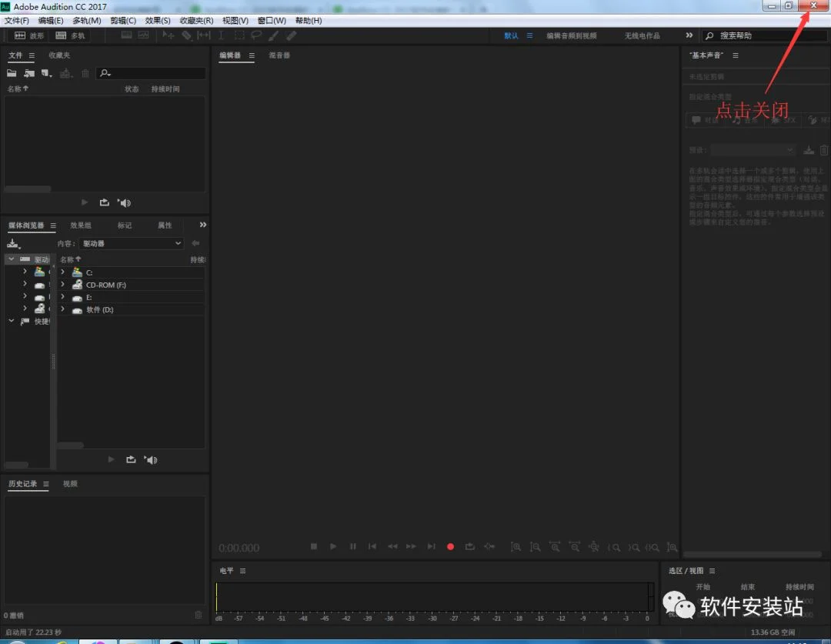Click the red Record button

[450, 546]
